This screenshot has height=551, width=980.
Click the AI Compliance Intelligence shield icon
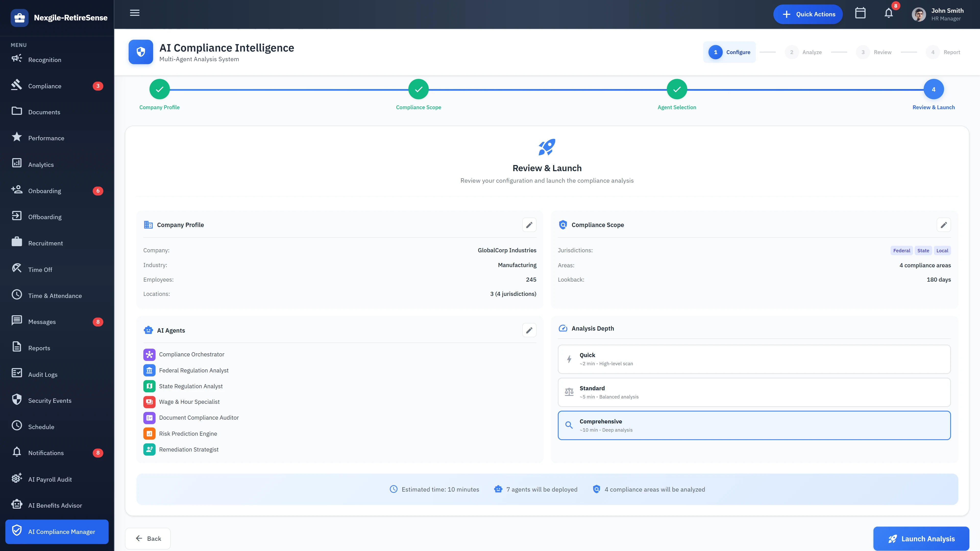click(x=141, y=52)
